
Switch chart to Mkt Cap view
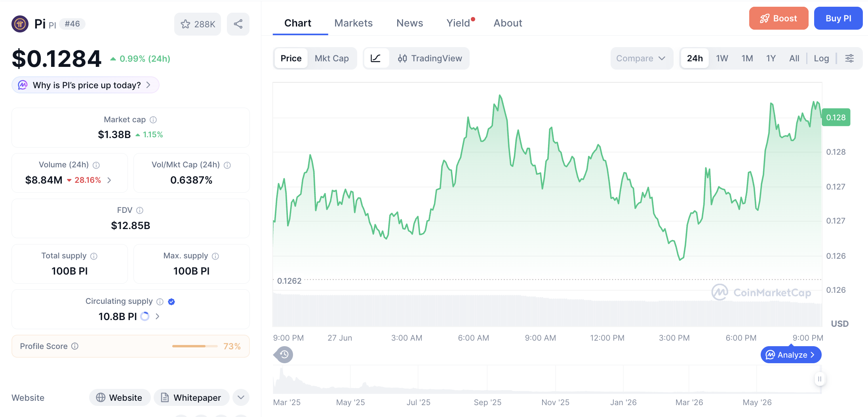(x=332, y=58)
